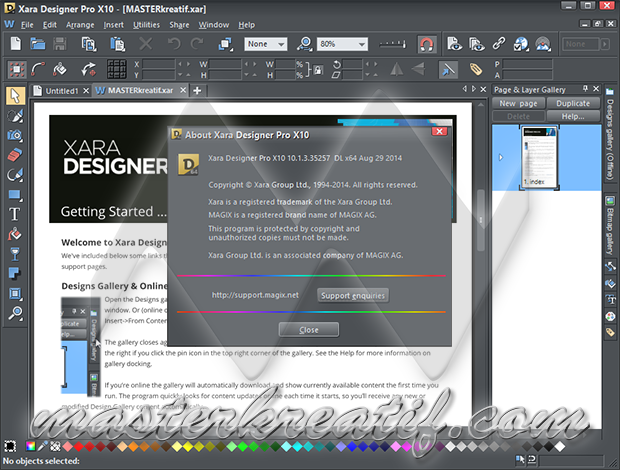The height and width of the screenshot is (470, 620).
Task: Open the Bitmap gallery side panel
Action: click(x=610, y=226)
